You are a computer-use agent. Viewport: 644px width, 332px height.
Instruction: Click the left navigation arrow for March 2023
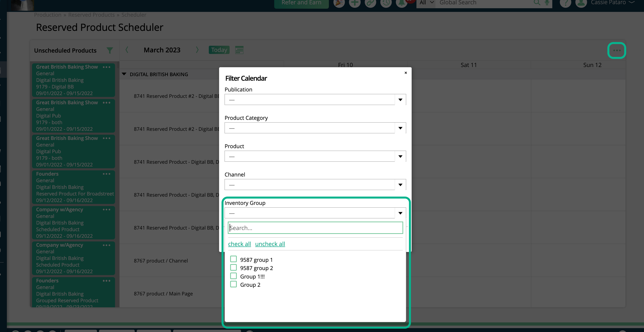pyautogui.click(x=127, y=50)
